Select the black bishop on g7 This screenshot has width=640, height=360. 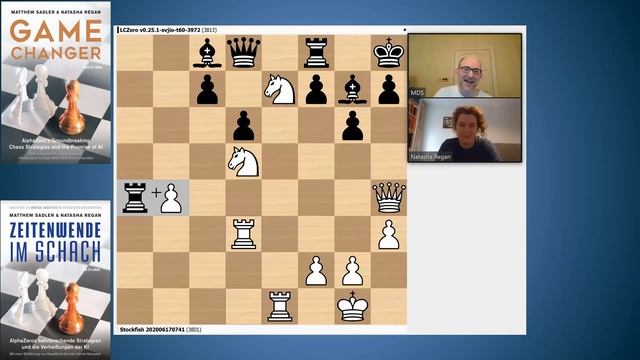click(352, 89)
